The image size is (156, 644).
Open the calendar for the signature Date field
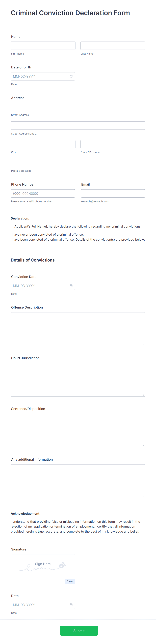point(71,605)
